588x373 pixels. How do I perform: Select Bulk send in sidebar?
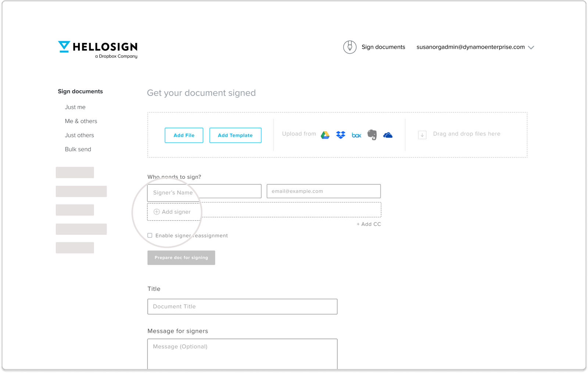pyautogui.click(x=78, y=149)
